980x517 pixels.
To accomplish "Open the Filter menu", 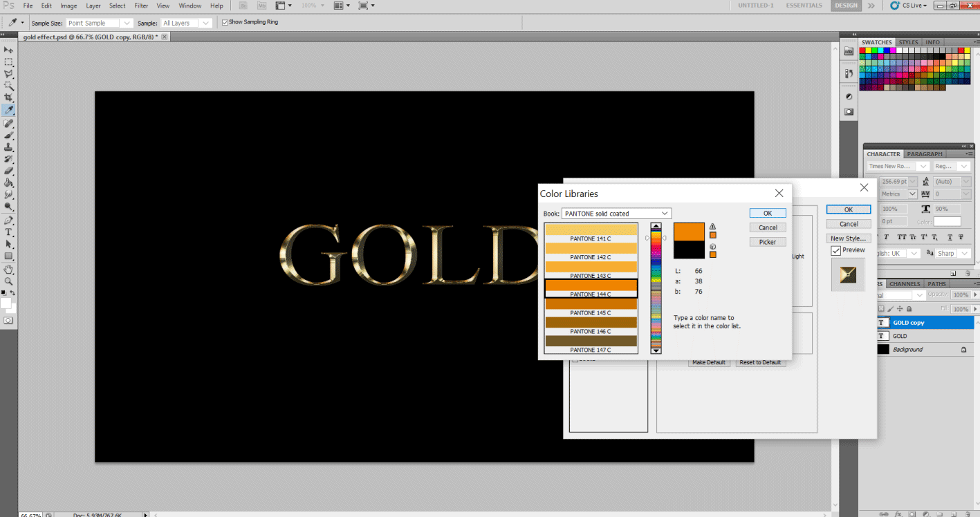I will click(141, 6).
